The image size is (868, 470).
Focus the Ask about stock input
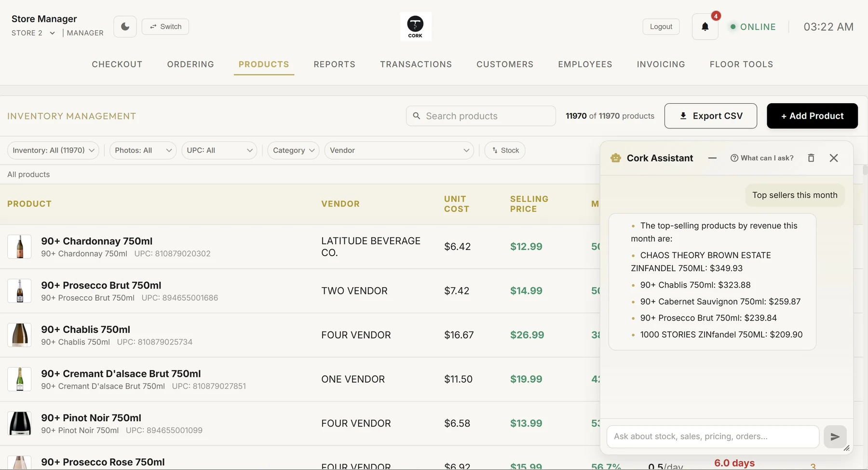(x=713, y=436)
